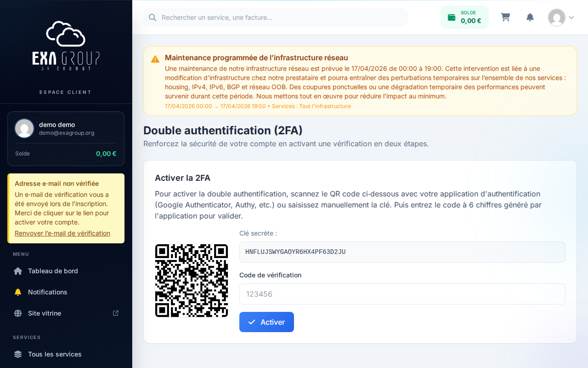Click the Adresse e-mail non vérifiée title
Image resolution: width=588 pixels, height=368 pixels.
[x=57, y=184]
